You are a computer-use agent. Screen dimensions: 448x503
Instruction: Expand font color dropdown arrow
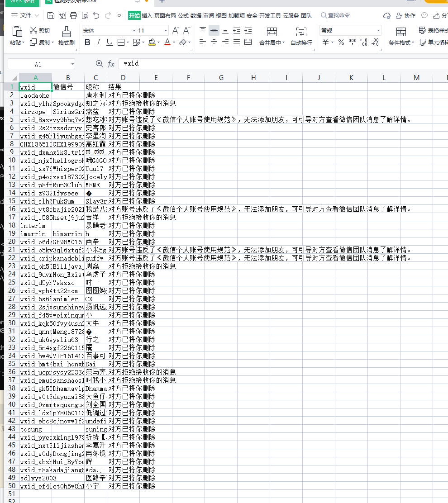174,43
